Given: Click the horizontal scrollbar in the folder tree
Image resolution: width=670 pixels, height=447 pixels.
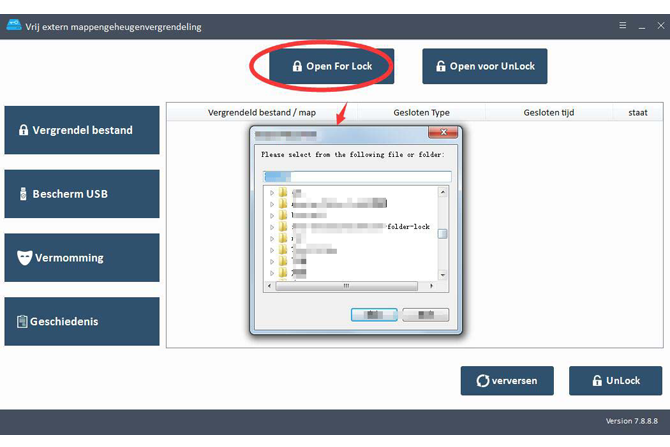Looking at the screenshot, I should (346, 286).
